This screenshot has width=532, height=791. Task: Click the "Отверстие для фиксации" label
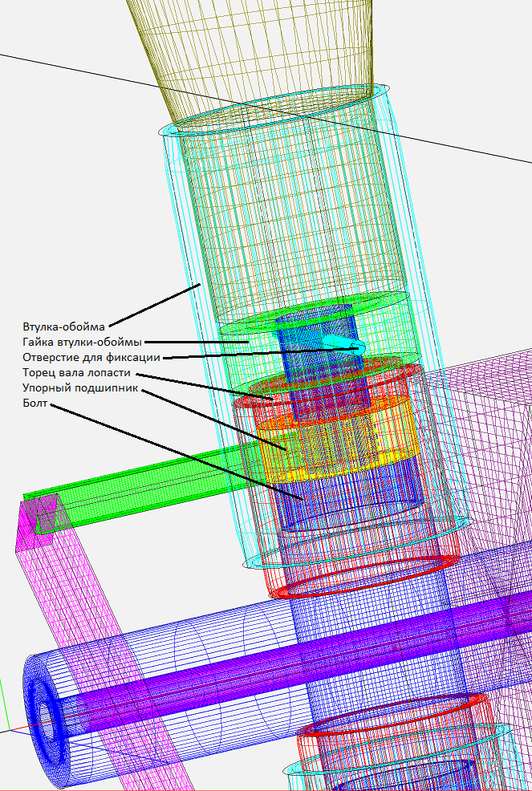click(x=91, y=358)
